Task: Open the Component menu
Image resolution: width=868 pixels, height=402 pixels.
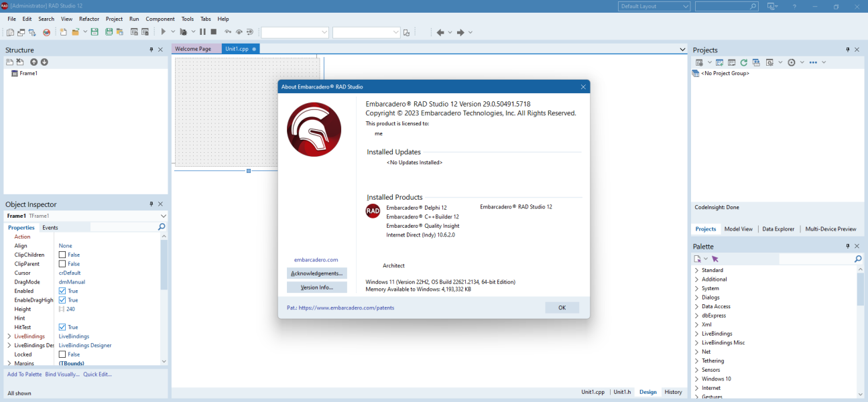Action: click(160, 19)
